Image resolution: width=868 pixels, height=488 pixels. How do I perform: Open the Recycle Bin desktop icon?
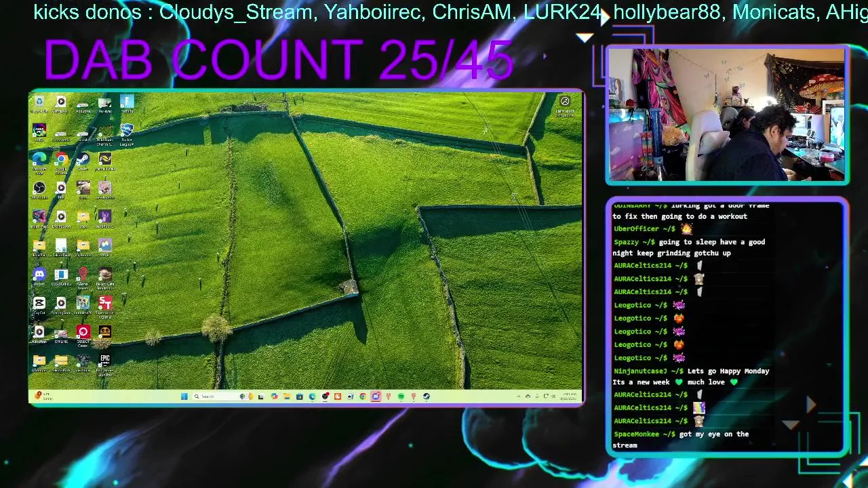[39, 103]
